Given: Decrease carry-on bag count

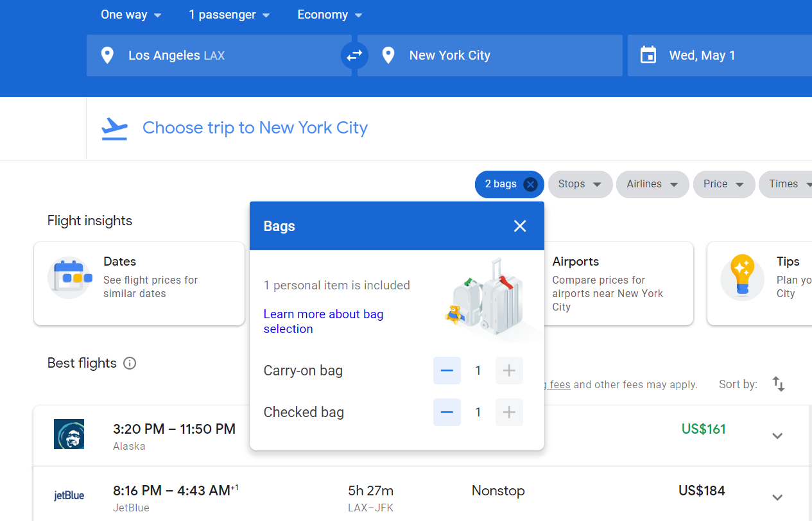Looking at the screenshot, I should click(x=447, y=370).
